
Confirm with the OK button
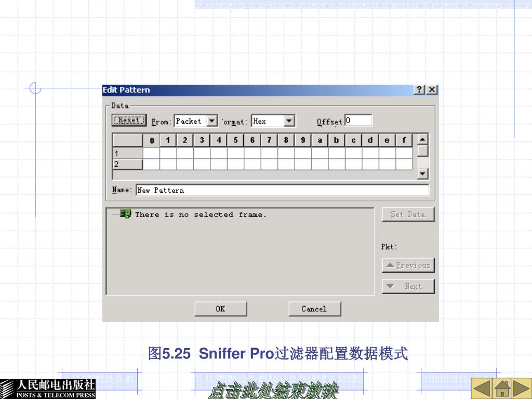click(x=220, y=309)
